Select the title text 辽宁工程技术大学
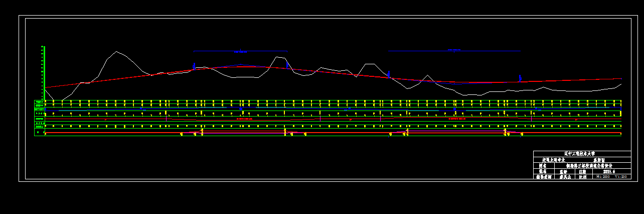Image resolution: width=644 pixels, height=214 pixels. pos(580,153)
